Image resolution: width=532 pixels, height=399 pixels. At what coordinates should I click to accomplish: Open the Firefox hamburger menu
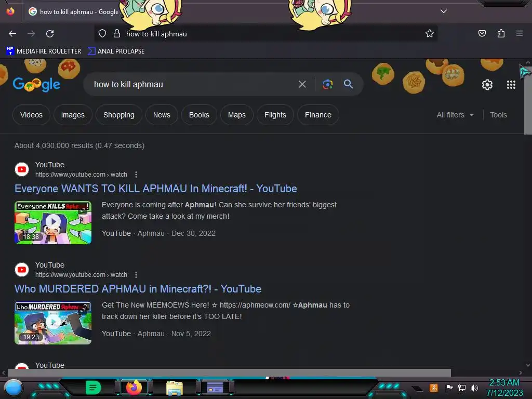coord(520,33)
